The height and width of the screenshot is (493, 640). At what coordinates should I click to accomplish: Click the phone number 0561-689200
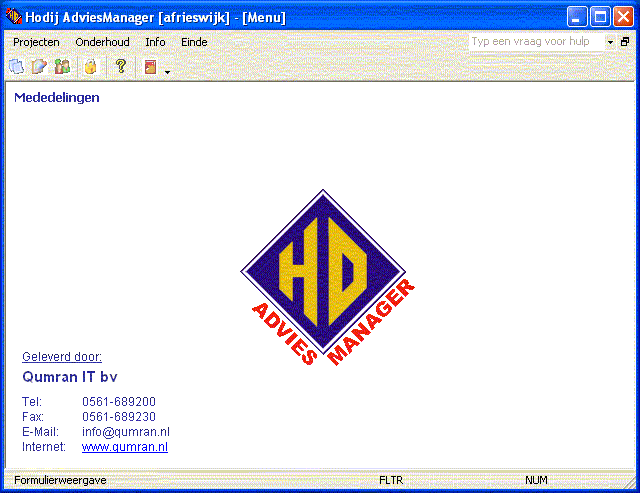(x=119, y=402)
